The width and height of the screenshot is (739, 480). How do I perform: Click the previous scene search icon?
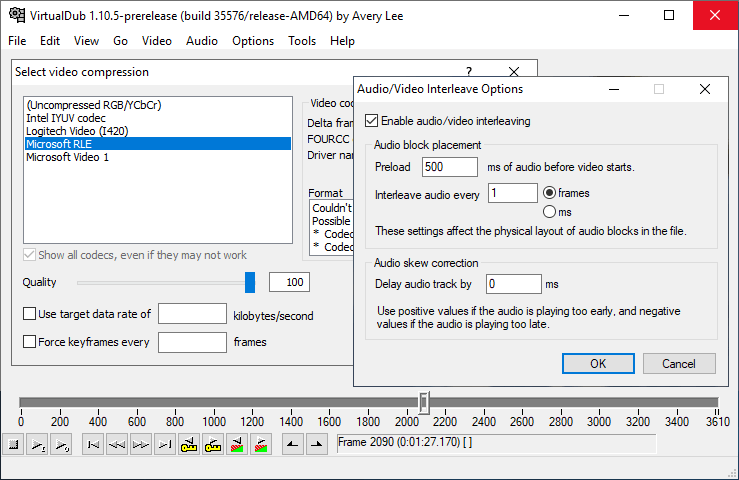click(237, 444)
